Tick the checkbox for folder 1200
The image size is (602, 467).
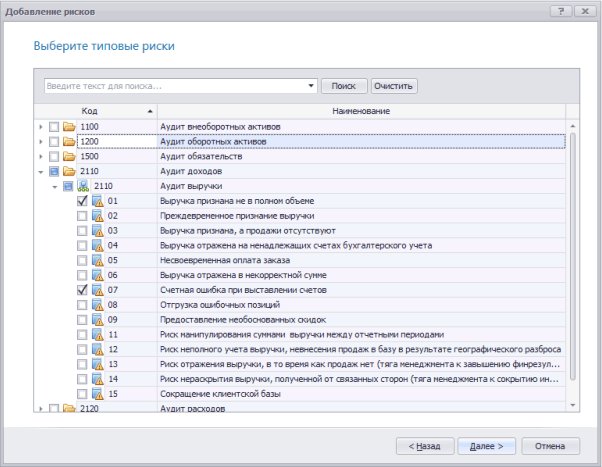(x=54, y=141)
